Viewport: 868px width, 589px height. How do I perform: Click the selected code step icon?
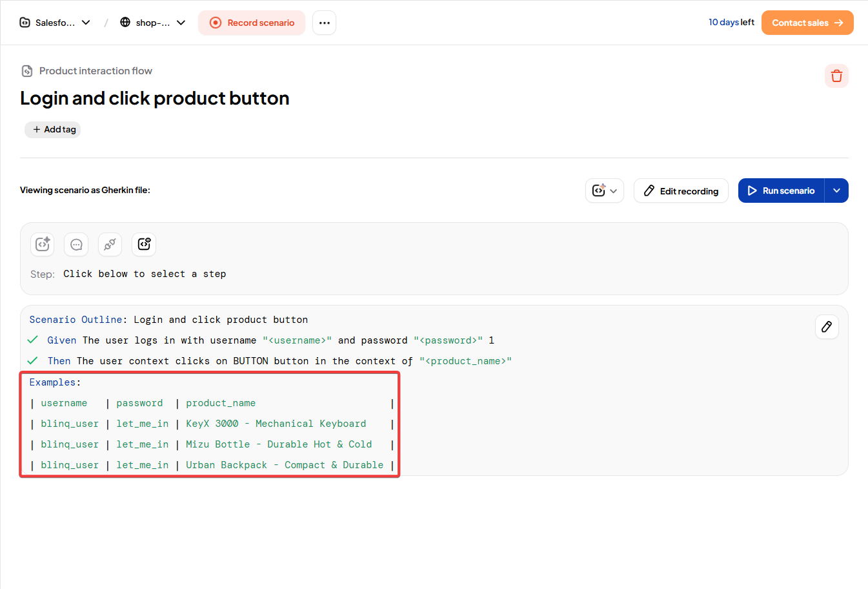pos(143,244)
